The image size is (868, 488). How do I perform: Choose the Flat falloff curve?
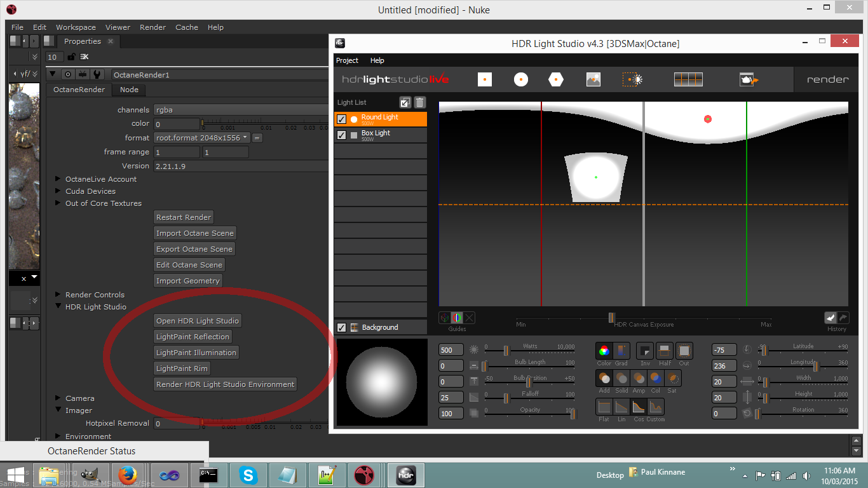click(x=604, y=407)
